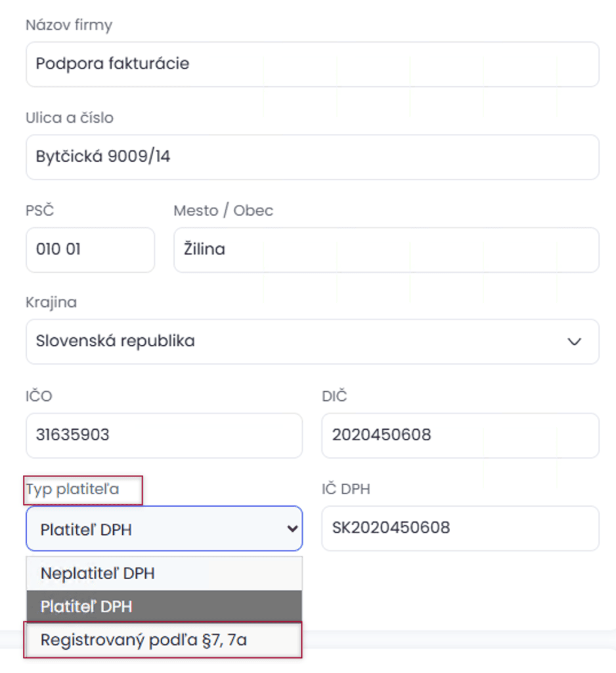Click the arrow on Platiteľ DPH select
Screen dimensions: 616x673
coord(292,528)
